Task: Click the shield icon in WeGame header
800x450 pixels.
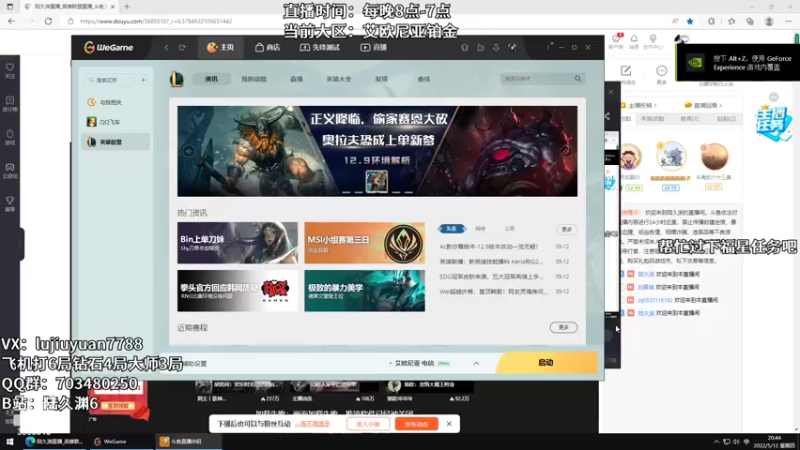Action: coord(464,47)
